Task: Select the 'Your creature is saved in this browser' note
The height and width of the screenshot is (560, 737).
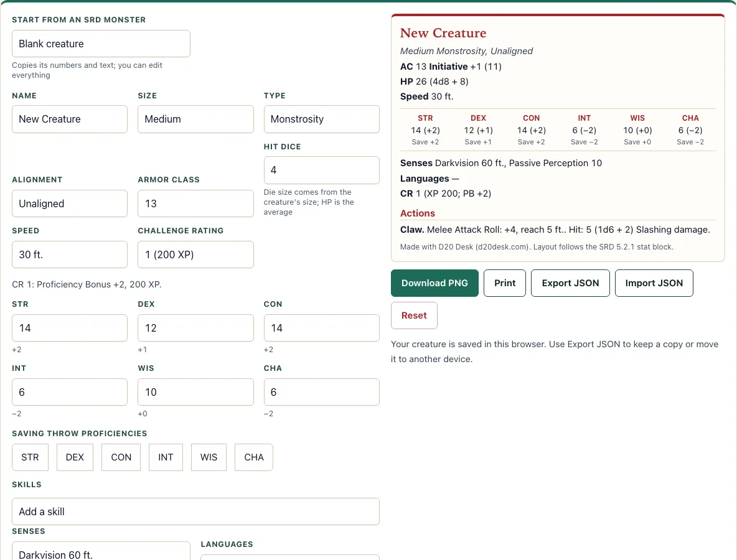Action: point(555,352)
